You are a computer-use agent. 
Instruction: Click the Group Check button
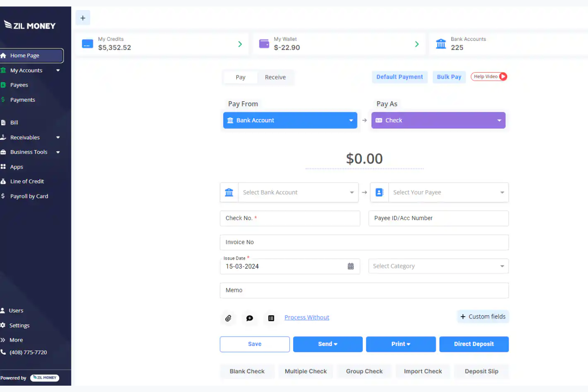click(364, 371)
